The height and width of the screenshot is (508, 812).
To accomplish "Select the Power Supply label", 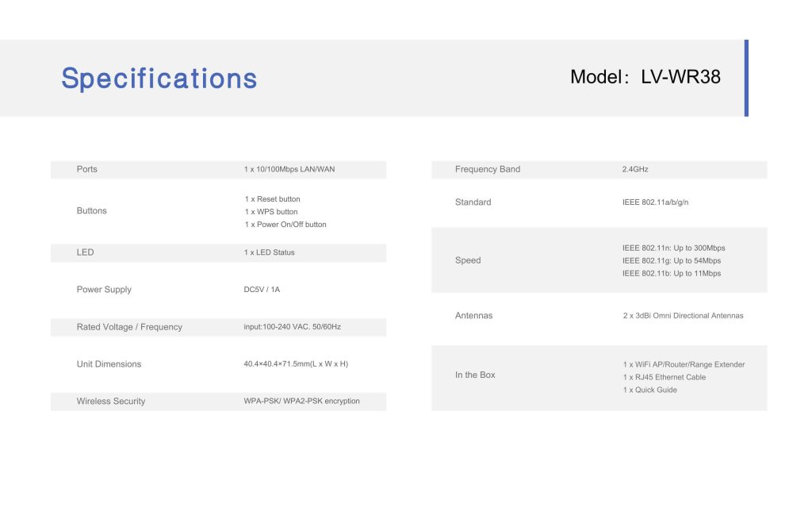I will click(104, 290).
